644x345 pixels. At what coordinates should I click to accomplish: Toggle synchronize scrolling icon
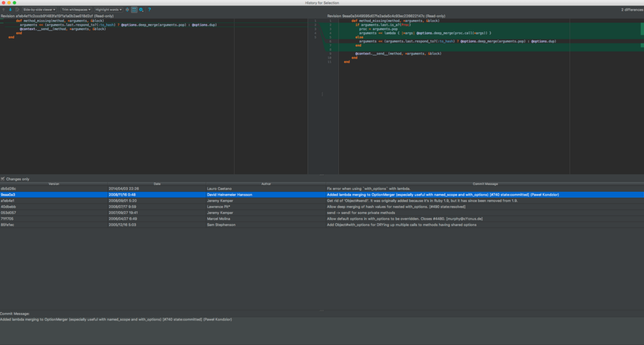click(135, 9)
